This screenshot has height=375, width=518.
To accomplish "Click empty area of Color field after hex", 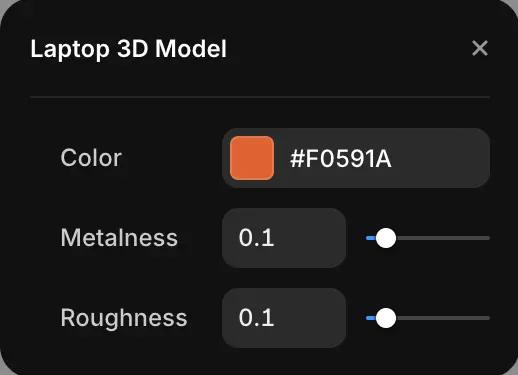I will coord(440,158).
